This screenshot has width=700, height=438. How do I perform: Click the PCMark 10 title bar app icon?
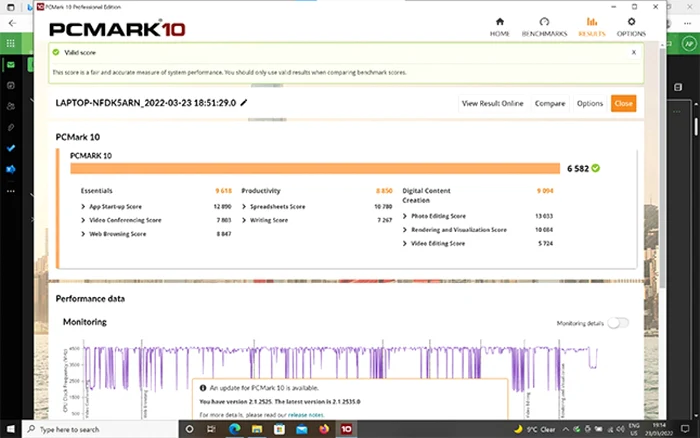(x=40, y=7)
